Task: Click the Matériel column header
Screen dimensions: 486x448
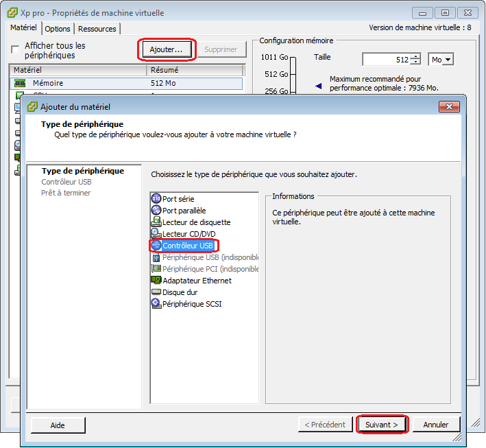Action: (77, 70)
